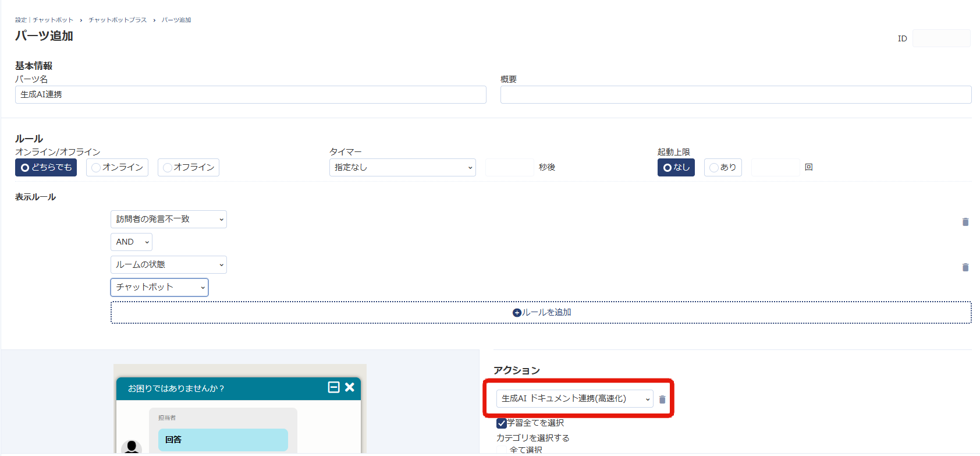Delete the ルームの状態 rule with trash icon
The height and width of the screenshot is (456, 980).
point(965,267)
